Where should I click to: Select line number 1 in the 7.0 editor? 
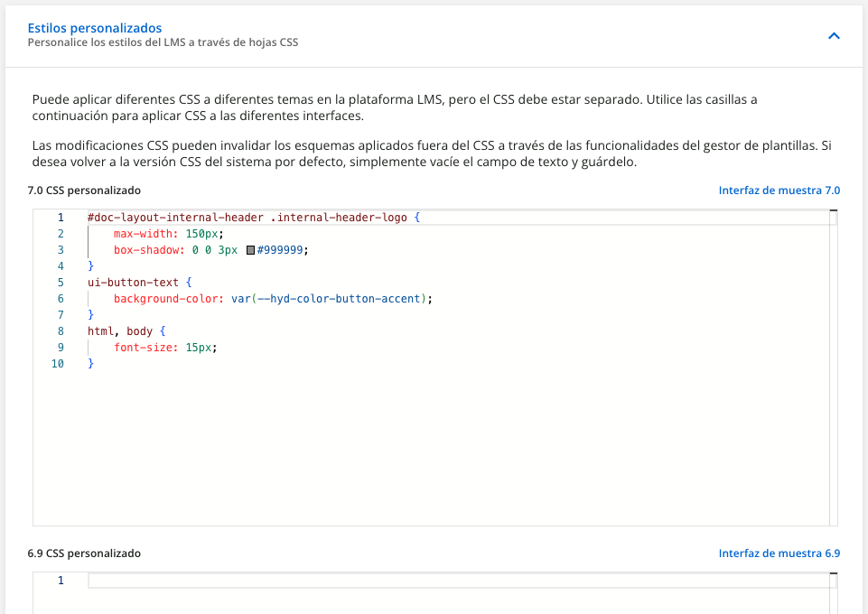[61, 218]
